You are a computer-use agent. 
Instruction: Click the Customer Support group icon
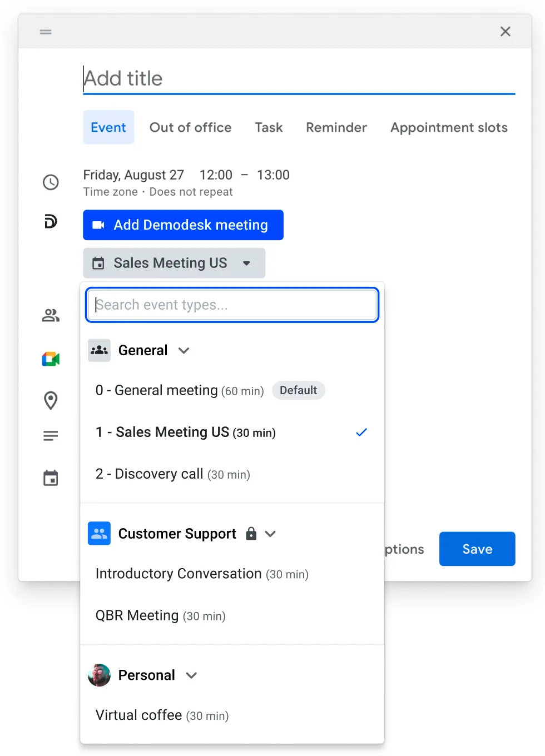point(99,534)
